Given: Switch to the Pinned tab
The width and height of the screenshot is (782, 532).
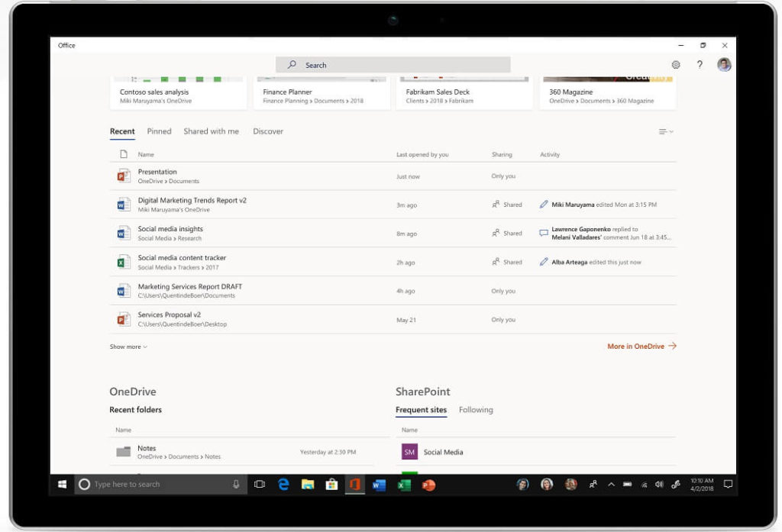Looking at the screenshot, I should point(160,131).
